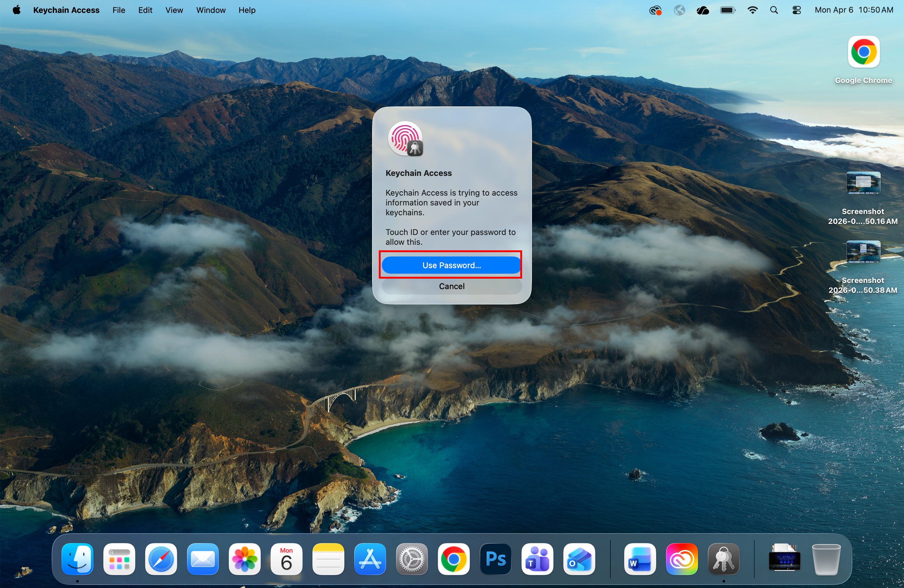904x588 pixels.
Task: Open Photoshop from the Dock
Action: click(496, 559)
